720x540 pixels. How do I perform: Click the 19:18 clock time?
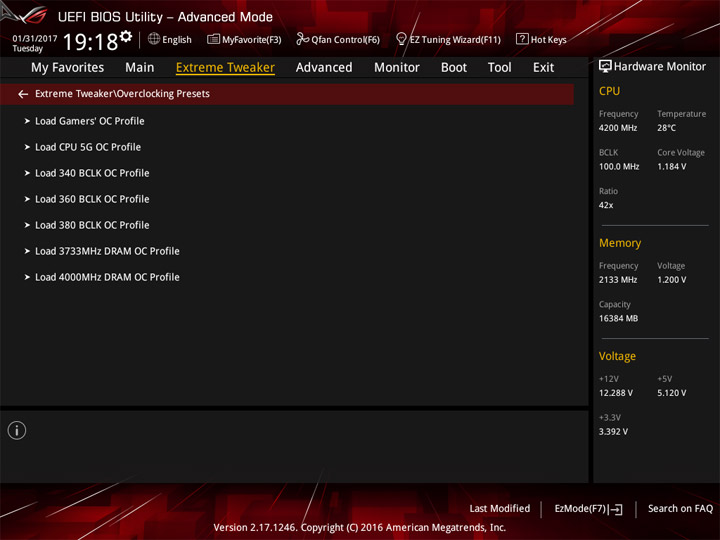[90, 42]
